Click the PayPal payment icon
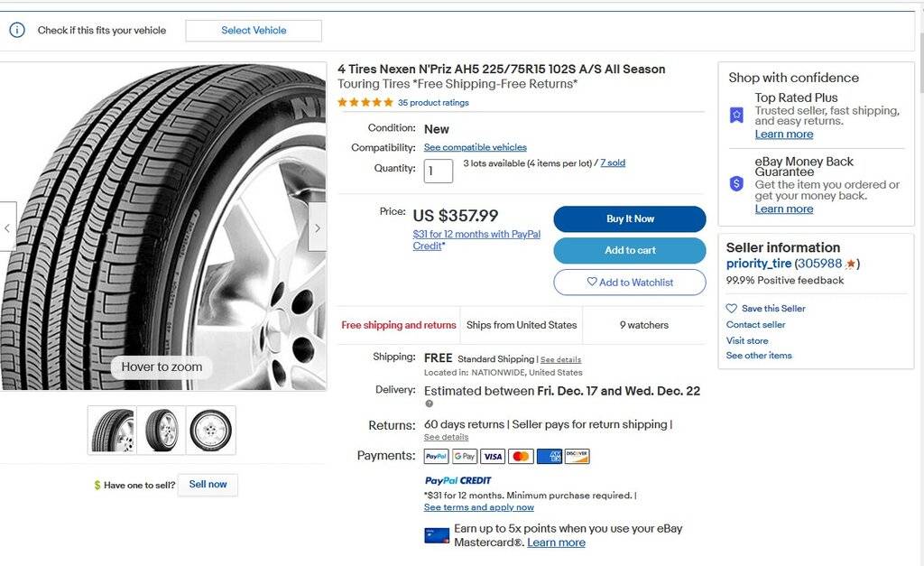 [436, 456]
